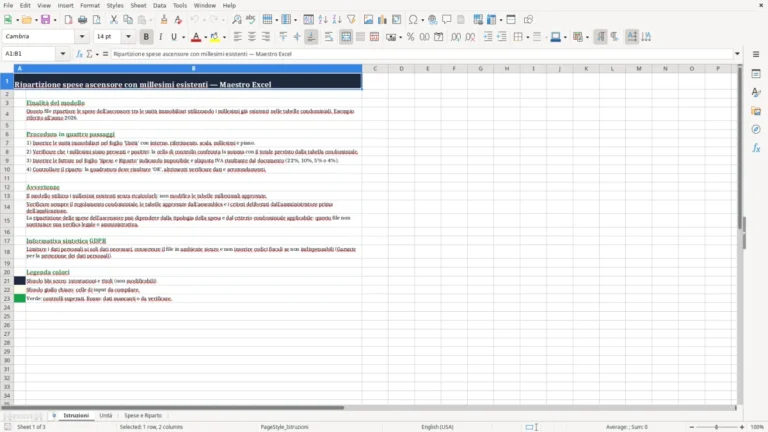Click the zoom out minus button

click(691, 427)
